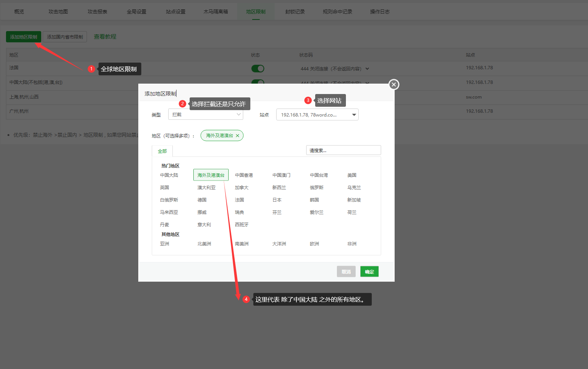Select 南美洲 under 其他地区
The width and height of the screenshot is (588, 369).
pyautogui.click(x=242, y=244)
